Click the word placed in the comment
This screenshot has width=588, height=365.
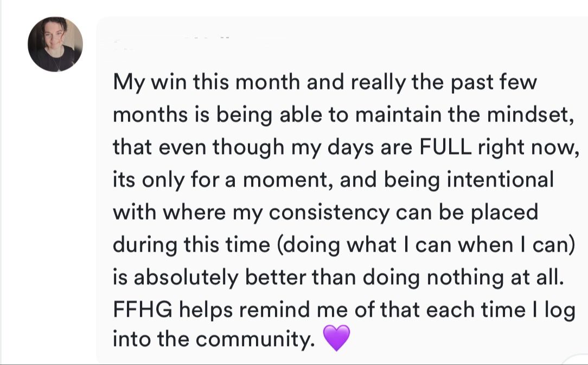click(504, 212)
